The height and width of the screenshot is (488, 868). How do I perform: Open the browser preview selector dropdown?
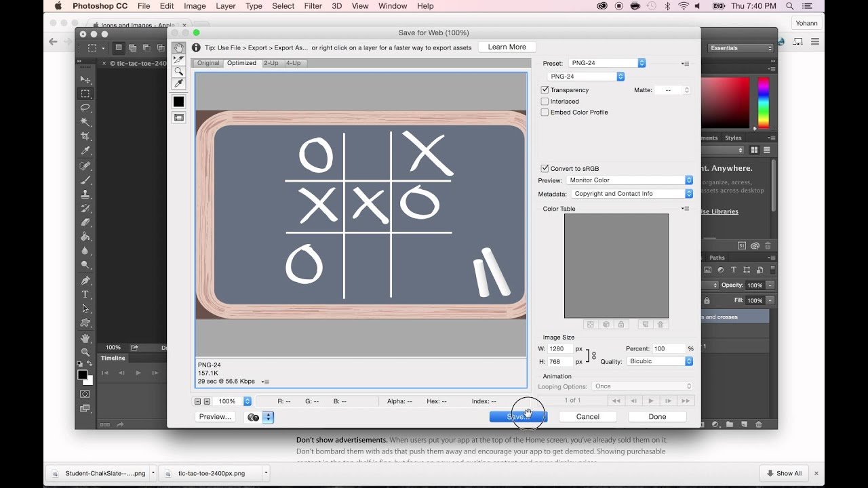click(x=268, y=417)
